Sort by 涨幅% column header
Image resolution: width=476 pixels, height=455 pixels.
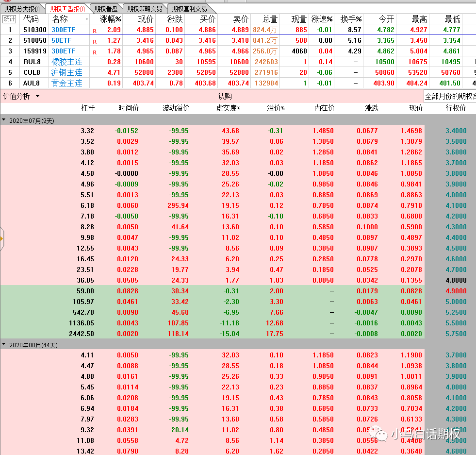coord(110,19)
